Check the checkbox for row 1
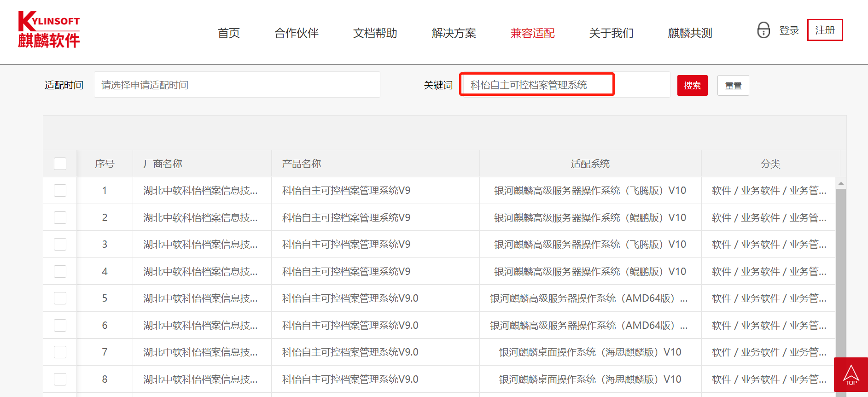This screenshot has width=868, height=397. [60, 190]
